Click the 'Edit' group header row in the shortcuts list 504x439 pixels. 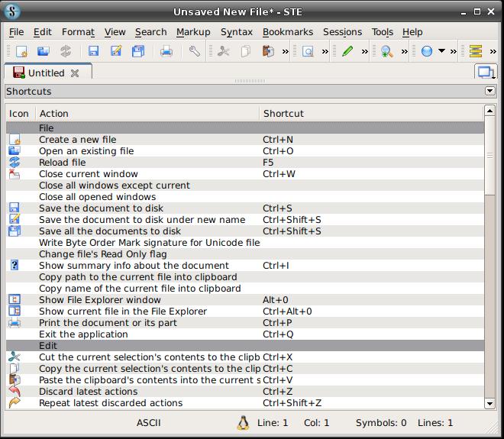[245, 346]
